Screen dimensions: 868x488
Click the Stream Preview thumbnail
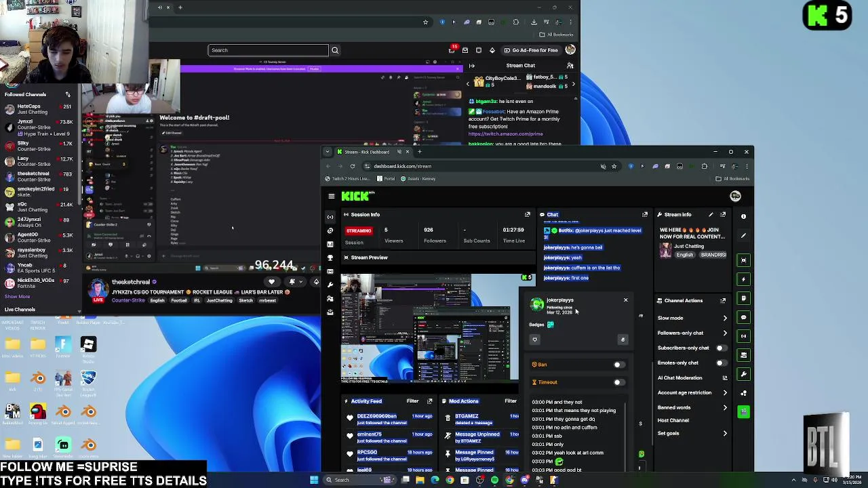429,328
